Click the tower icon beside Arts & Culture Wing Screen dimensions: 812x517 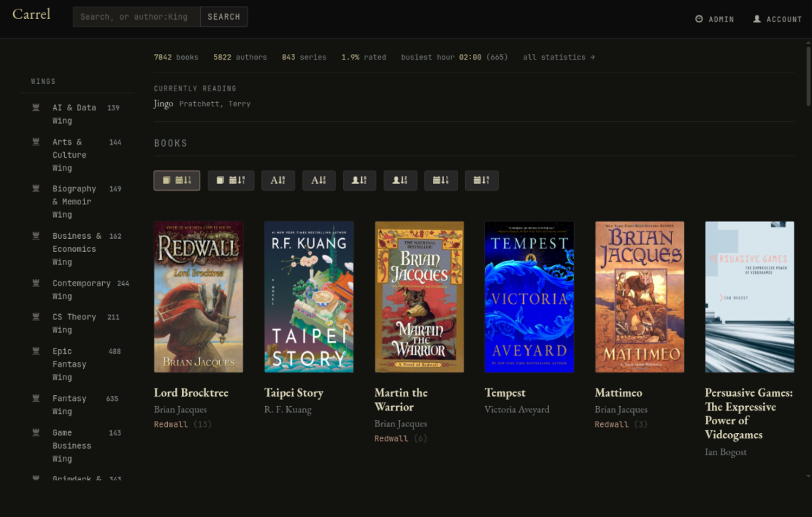pyautogui.click(x=37, y=142)
